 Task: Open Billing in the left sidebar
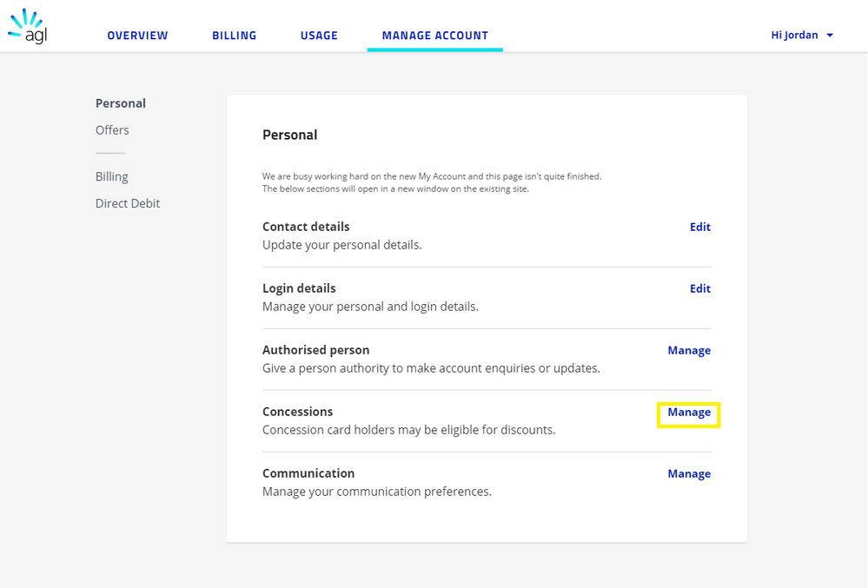pos(112,176)
